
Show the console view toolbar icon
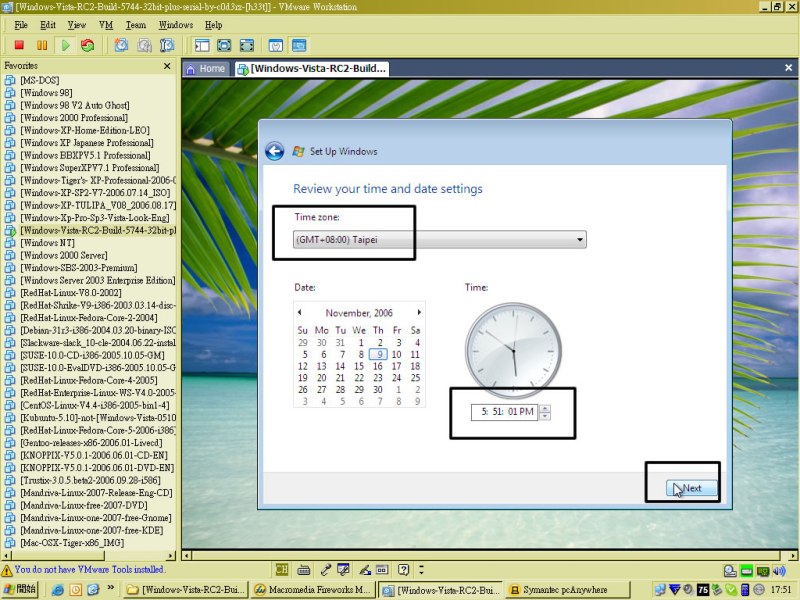click(x=299, y=45)
